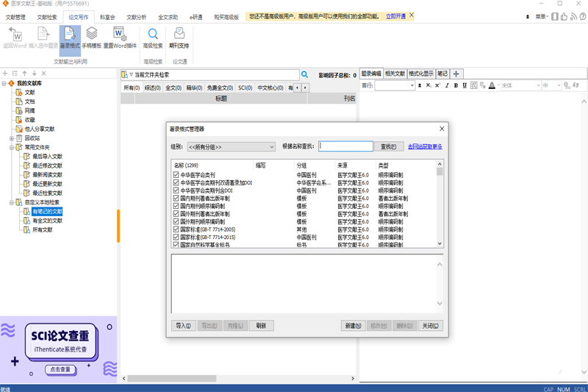The width and height of the screenshot is (588, 392).
Task: Click the 根据名称查找 search input field
Action: coord(345,147)
